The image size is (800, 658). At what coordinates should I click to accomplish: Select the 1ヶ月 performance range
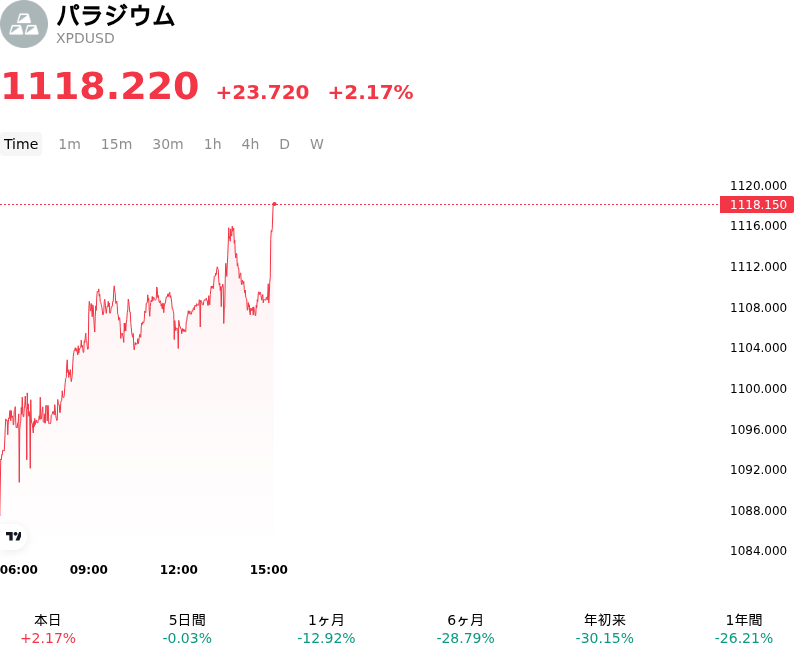point(326,629)
